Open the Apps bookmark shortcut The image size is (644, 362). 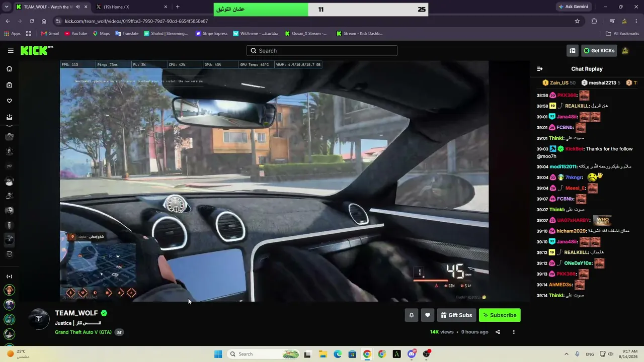[x=12, y=34]
